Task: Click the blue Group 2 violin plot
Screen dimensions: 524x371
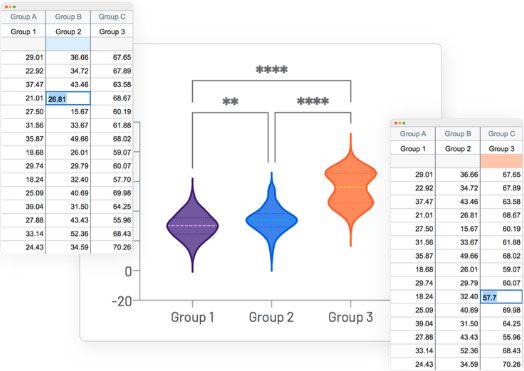Action: click(272, 221)
